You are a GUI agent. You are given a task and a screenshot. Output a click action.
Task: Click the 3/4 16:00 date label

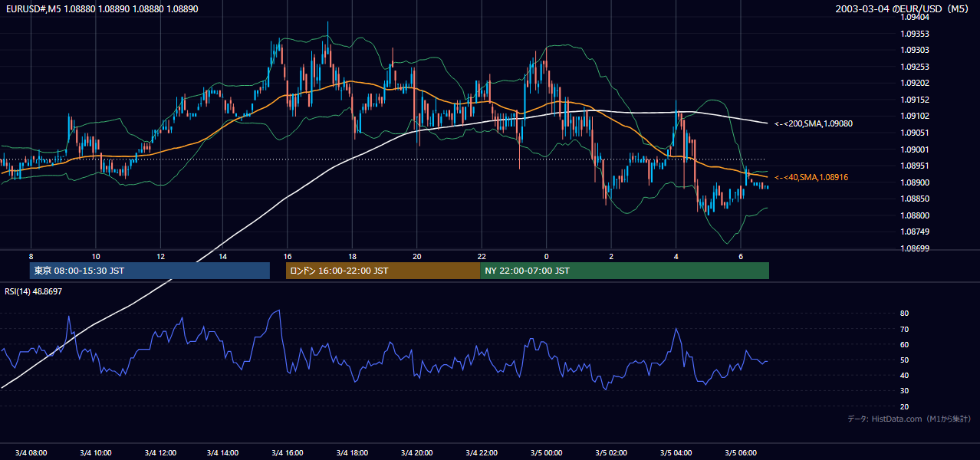(288, 452)
